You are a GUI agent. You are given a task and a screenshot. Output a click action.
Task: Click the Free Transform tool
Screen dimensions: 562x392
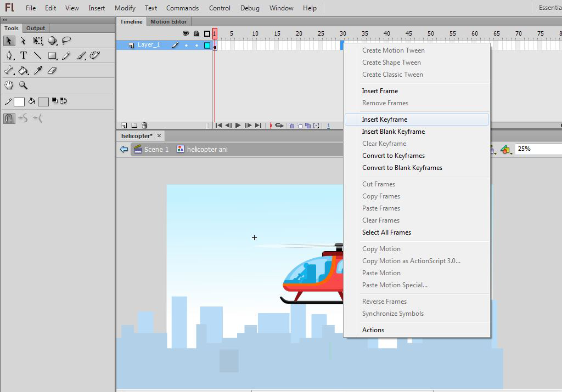pyautogui.click(x=38, y=41)
